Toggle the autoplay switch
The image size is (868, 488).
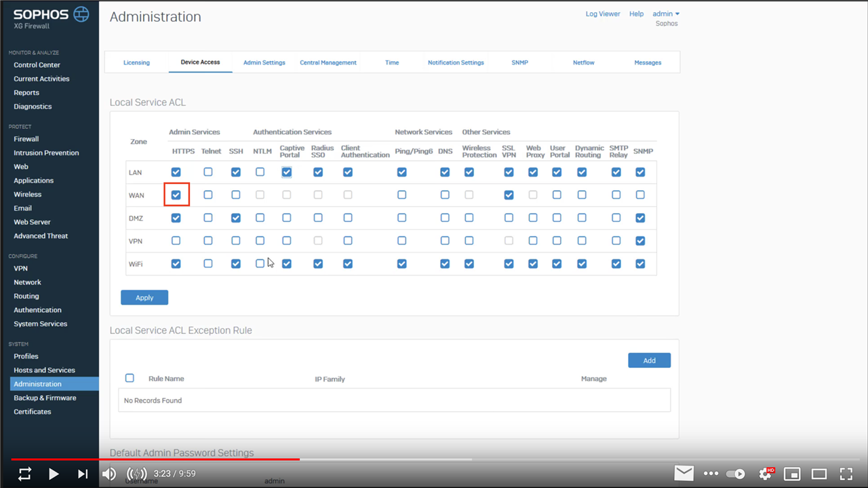coord(736,474)
